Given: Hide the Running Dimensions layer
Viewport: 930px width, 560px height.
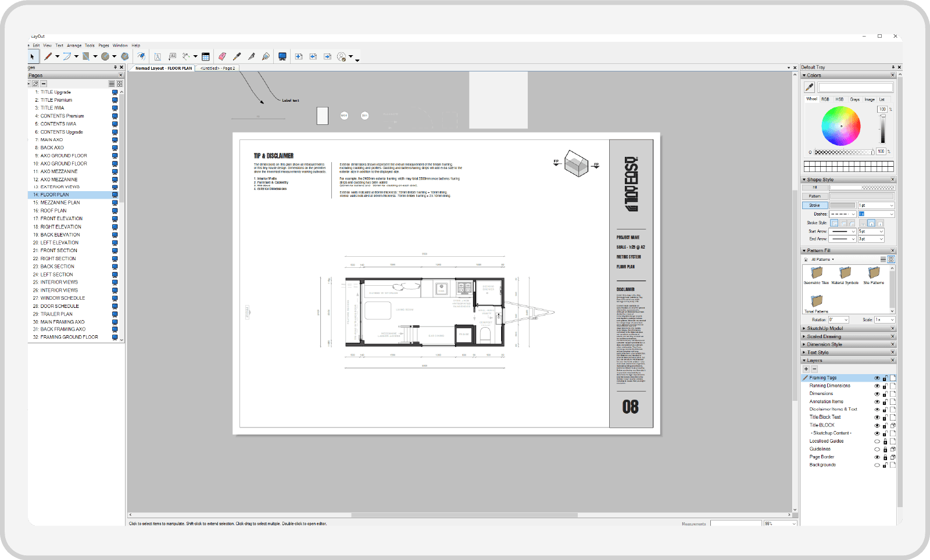Looking at the screenshot, I should (877, 386).
